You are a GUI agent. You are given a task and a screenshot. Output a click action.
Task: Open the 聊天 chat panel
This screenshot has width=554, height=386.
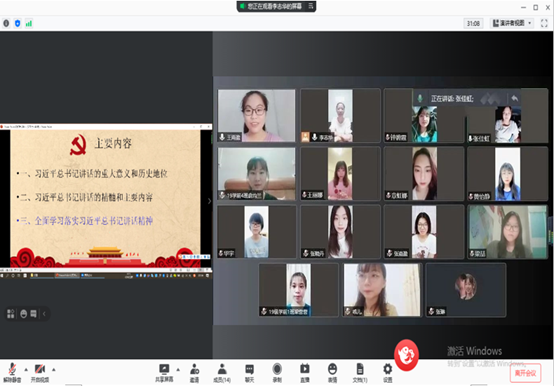[x=249, y=373]
